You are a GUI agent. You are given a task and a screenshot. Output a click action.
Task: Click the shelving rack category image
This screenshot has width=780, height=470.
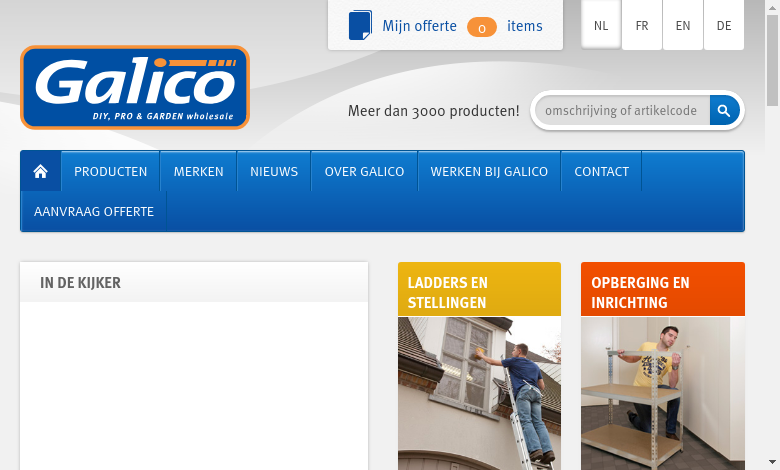pos(663,393)
